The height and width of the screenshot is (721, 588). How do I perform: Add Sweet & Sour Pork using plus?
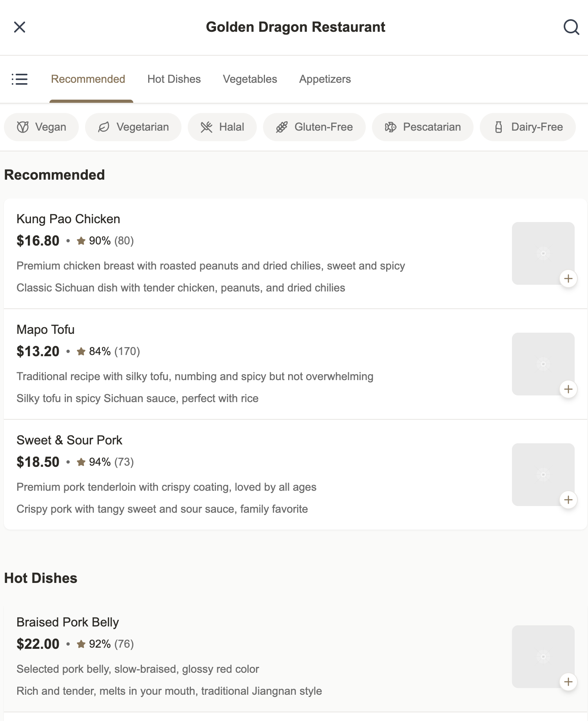tap(568, 500)
